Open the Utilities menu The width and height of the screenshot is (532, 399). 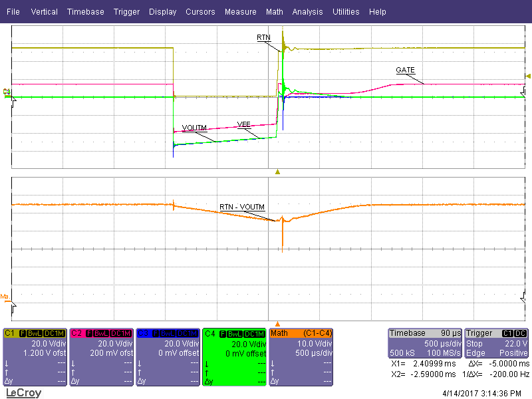tap(346, 12)
